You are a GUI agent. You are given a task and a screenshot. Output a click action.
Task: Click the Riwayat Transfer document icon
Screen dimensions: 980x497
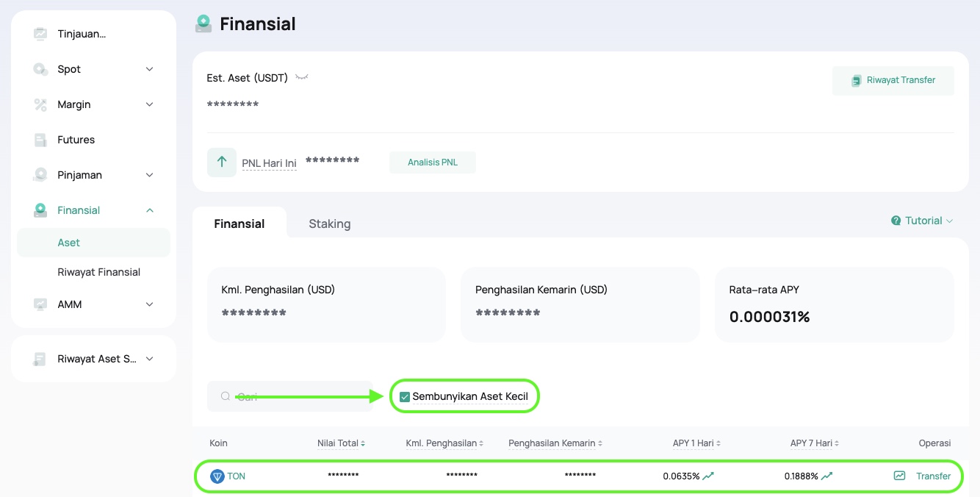point(856,81)
